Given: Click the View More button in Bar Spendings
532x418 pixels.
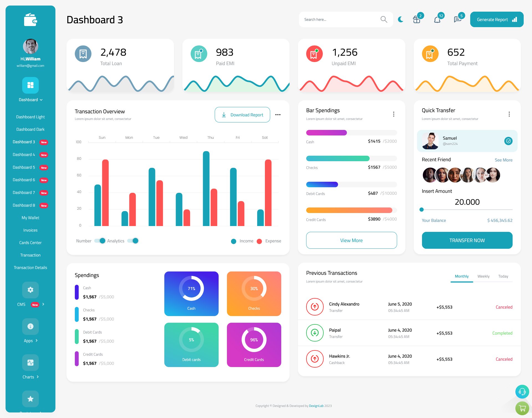Looking at the screenshot, I should (351, 240).
